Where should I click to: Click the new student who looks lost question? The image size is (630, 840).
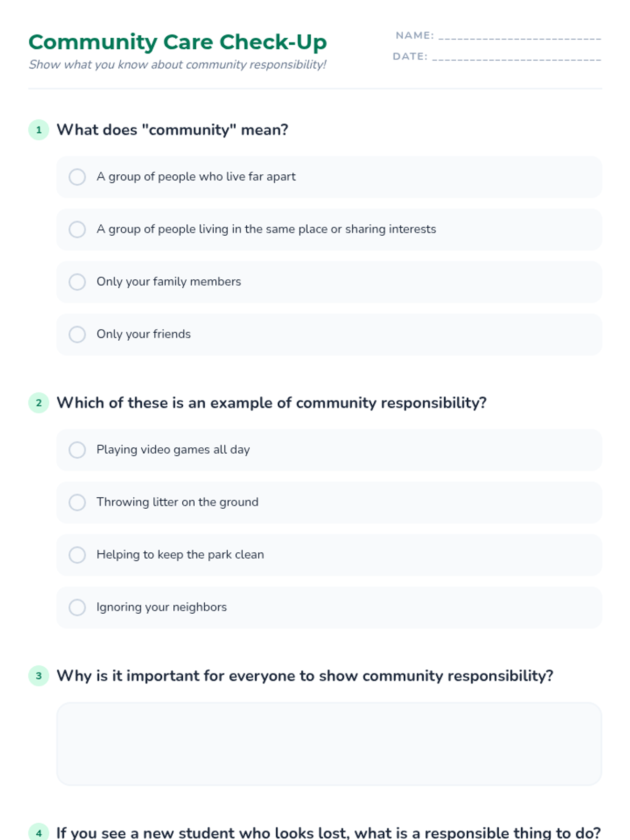click(x=328, y=833)
